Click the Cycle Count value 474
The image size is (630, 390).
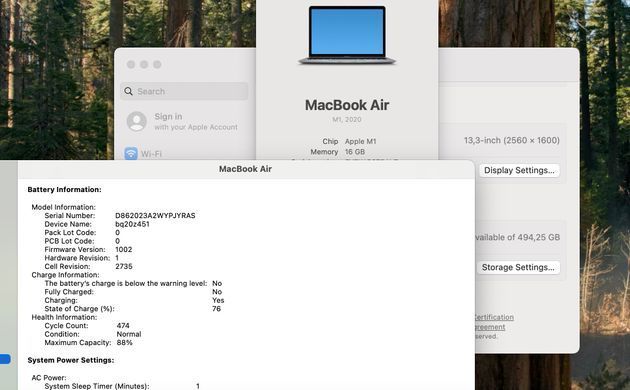coord(123,326)
